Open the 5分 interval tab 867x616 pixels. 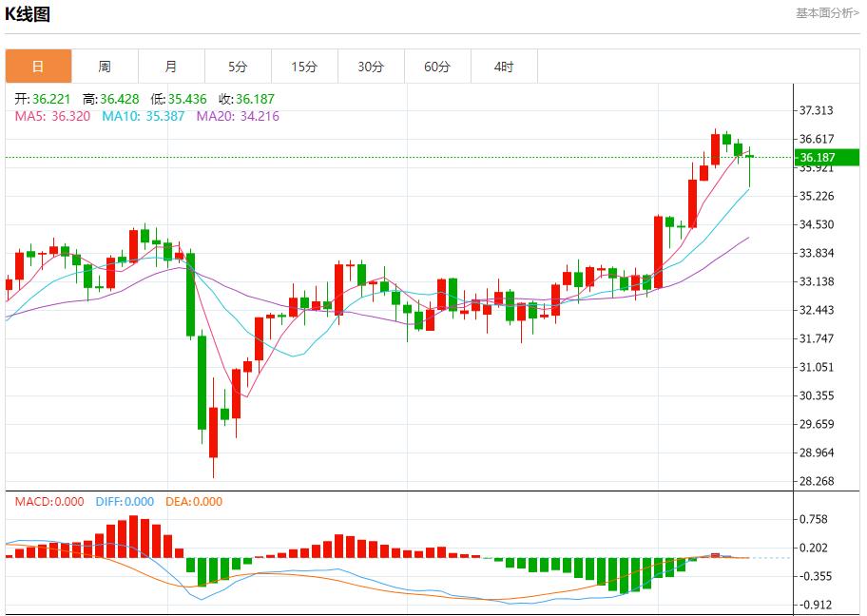tap(238, 67)
